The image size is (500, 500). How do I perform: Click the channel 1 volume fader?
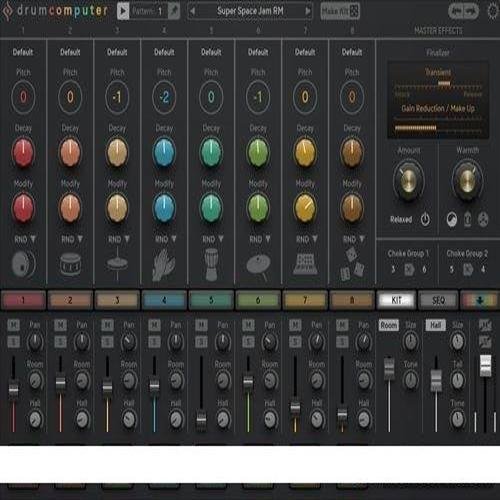(13, 389)
